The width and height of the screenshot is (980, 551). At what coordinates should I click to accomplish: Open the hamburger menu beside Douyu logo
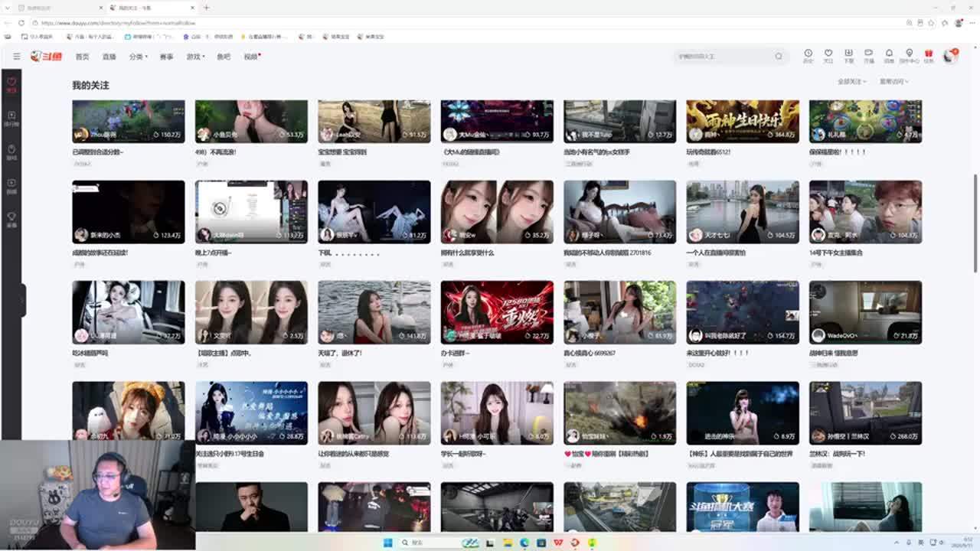[17, 56]
